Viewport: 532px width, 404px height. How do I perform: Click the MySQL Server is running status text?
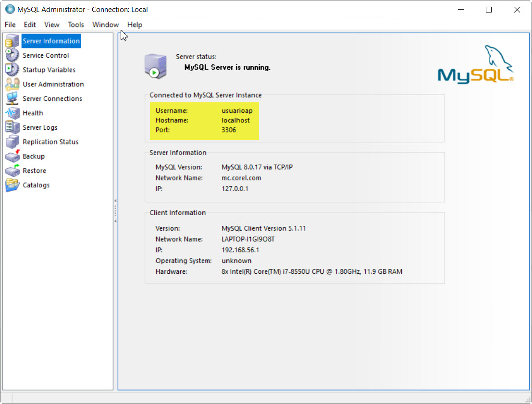pos(227,68)
